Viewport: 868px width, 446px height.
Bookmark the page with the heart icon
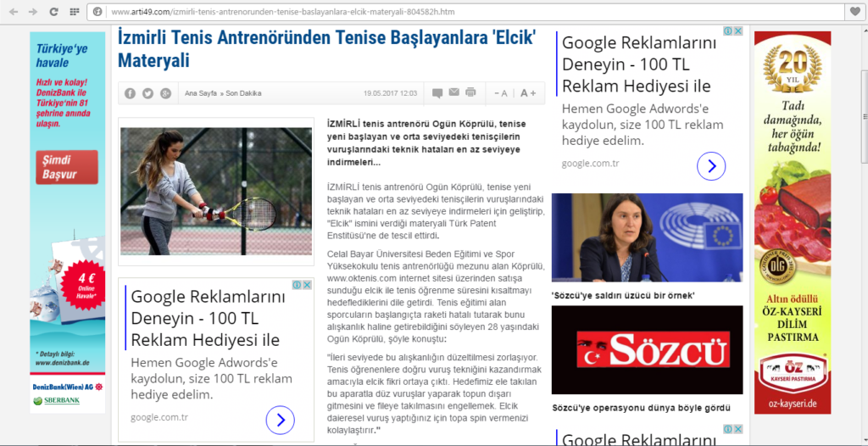pos(855,11)
